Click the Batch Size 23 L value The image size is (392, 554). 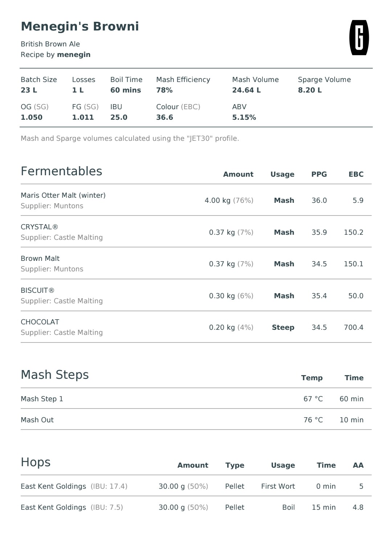click(x=29, y=90)
